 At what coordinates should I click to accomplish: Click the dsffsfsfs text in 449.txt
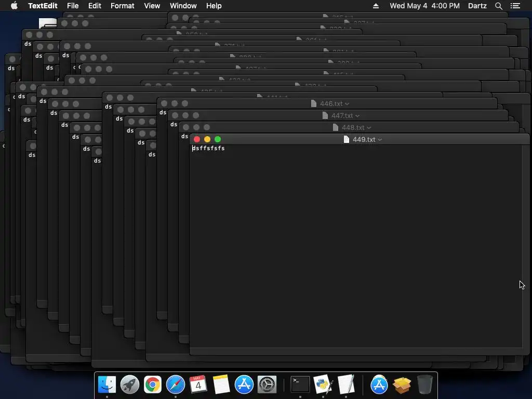[208, 148]
